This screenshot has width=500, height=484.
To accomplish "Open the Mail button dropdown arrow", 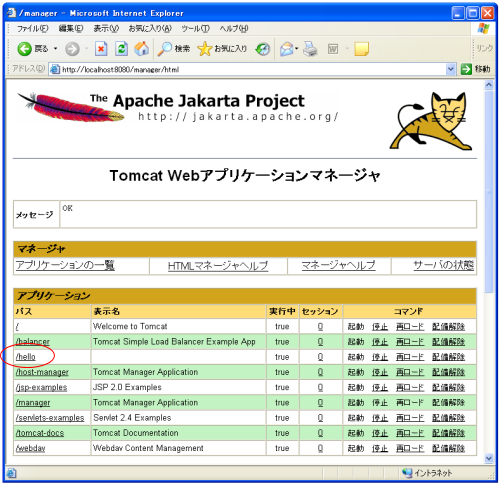I will 296,49.
